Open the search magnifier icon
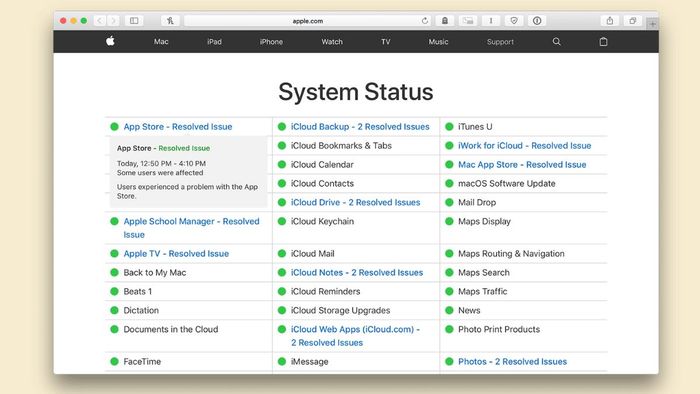 [556, 41]
